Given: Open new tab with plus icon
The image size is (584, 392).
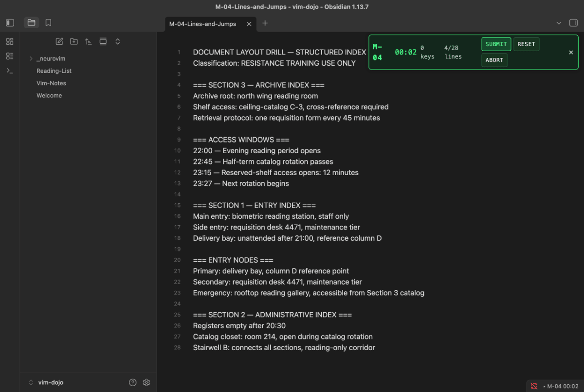Looking at the screenshot, I should coord(265,23).
